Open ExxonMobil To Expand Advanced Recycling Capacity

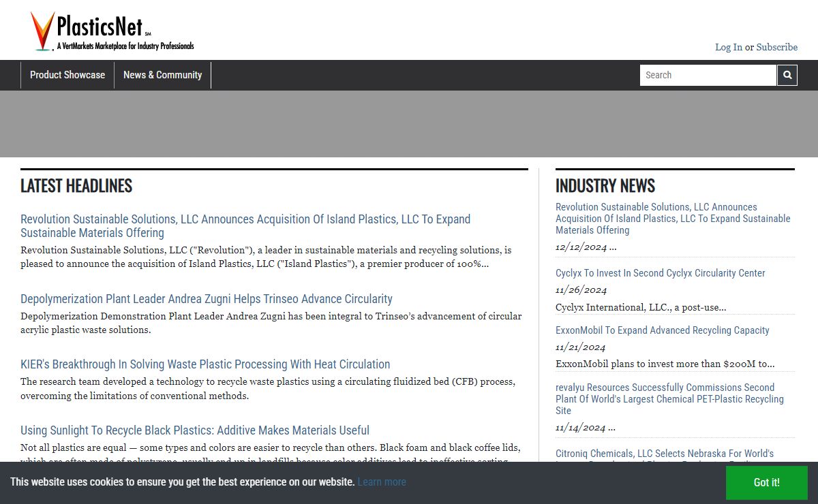663,330
